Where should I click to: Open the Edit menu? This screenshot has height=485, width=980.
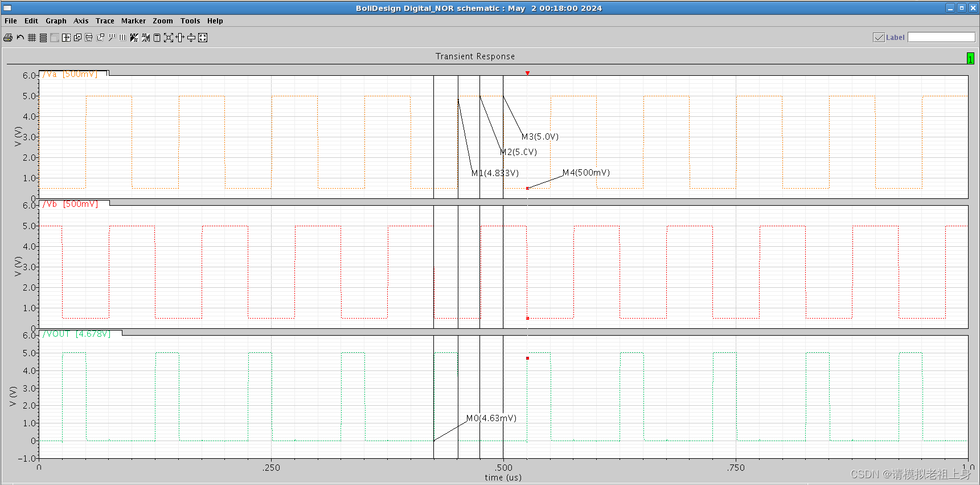tap(31, 21)
